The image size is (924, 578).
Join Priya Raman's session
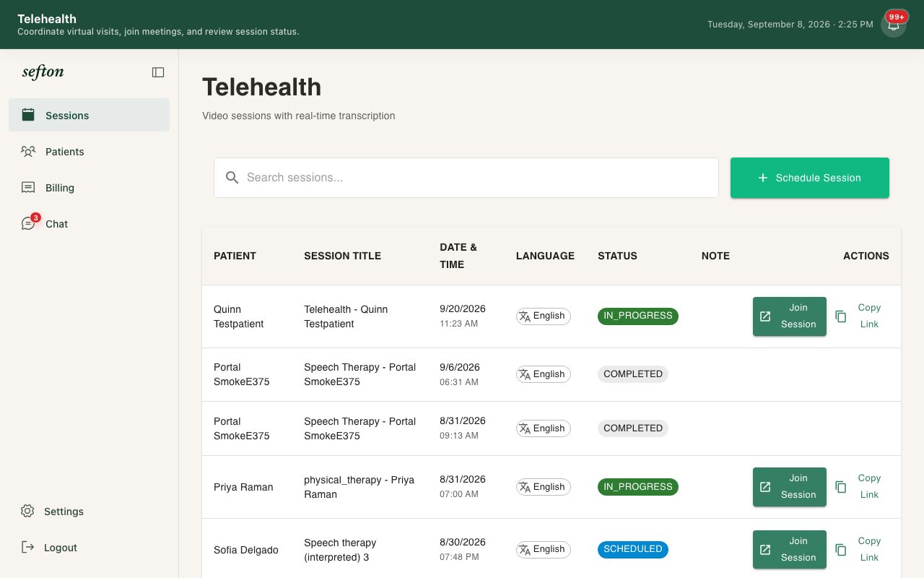[790, 487]
